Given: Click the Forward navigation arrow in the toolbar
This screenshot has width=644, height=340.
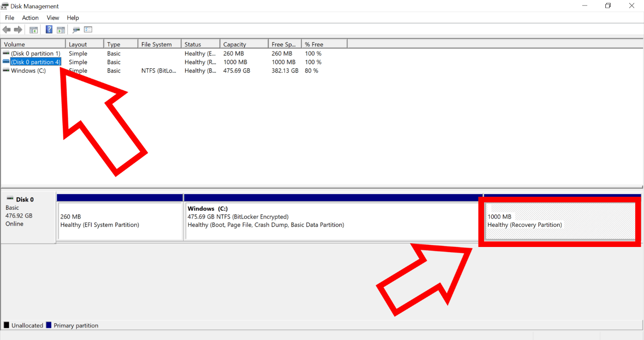Looking at the screenshot, I should (18, 29).
